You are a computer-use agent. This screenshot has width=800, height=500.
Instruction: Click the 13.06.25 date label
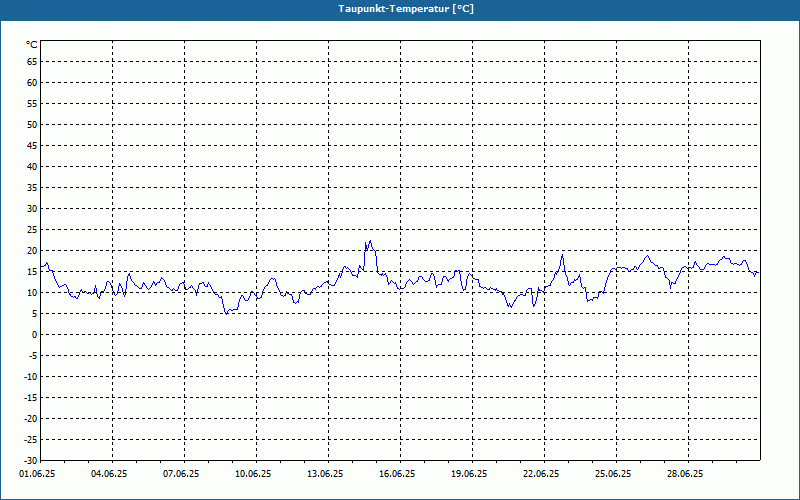click(x=325, y=474)
